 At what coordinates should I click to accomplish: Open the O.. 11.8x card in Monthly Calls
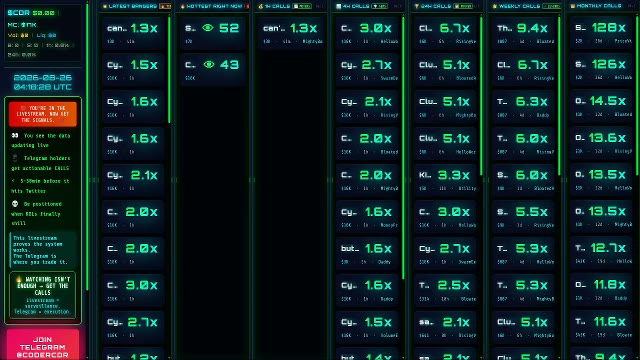pyautogui.click(x=602, y=290)
